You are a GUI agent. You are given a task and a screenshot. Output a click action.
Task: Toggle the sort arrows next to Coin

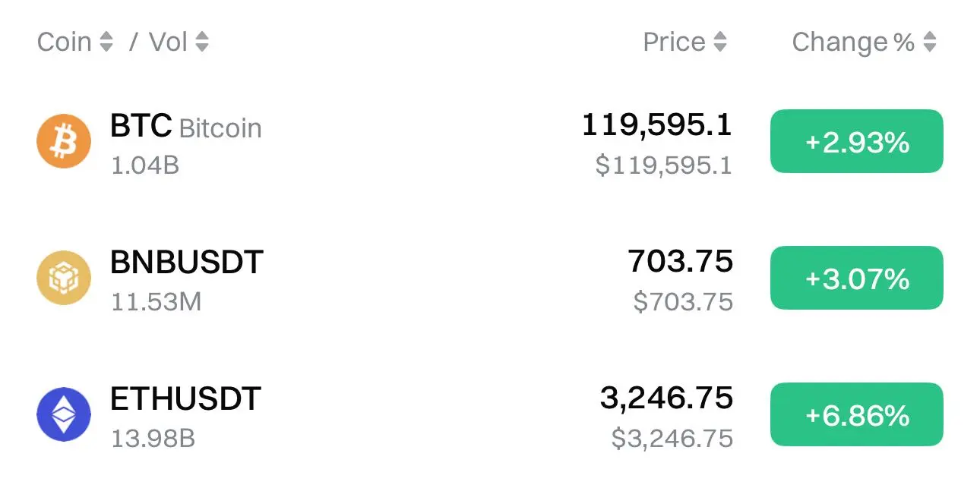pos(106,42)
